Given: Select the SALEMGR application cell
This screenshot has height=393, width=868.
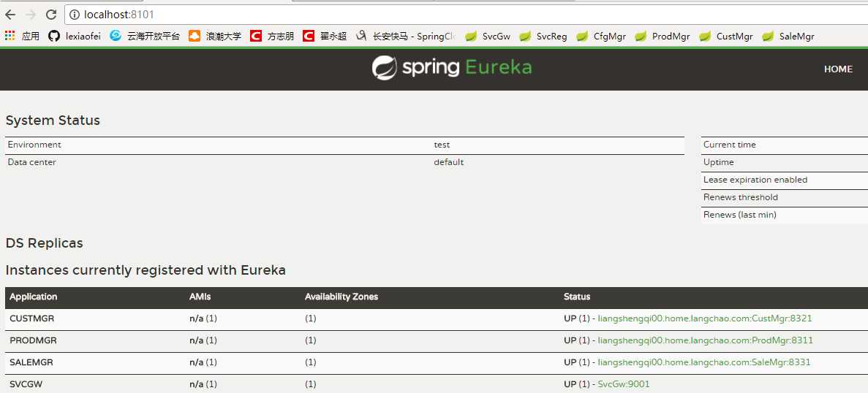Looking at the screenshot, I should (31, 362).
